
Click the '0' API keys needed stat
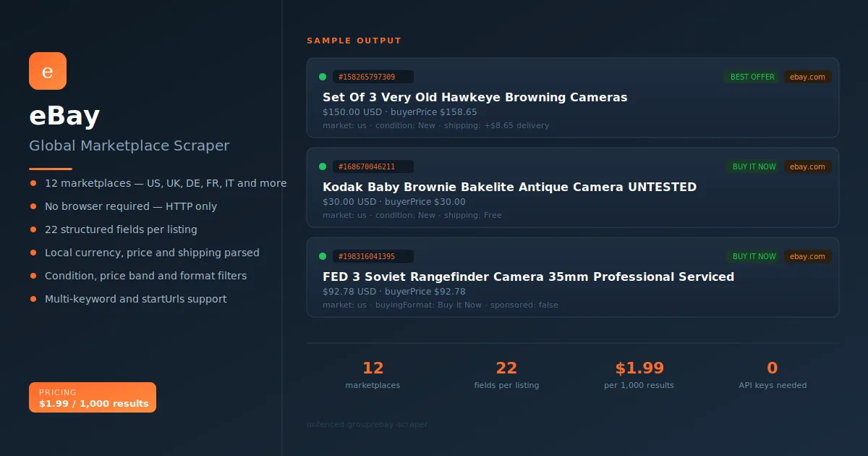(x=773, y=368)
